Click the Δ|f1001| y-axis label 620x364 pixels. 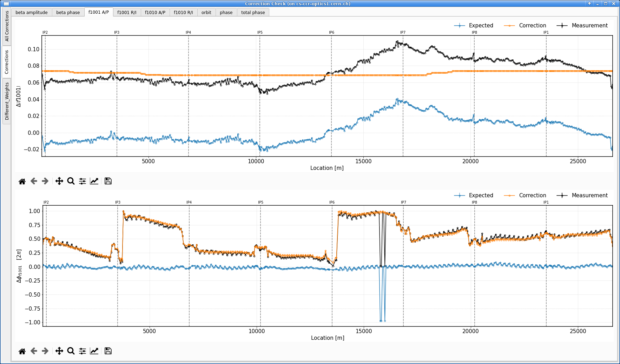[x=19, y=96]
